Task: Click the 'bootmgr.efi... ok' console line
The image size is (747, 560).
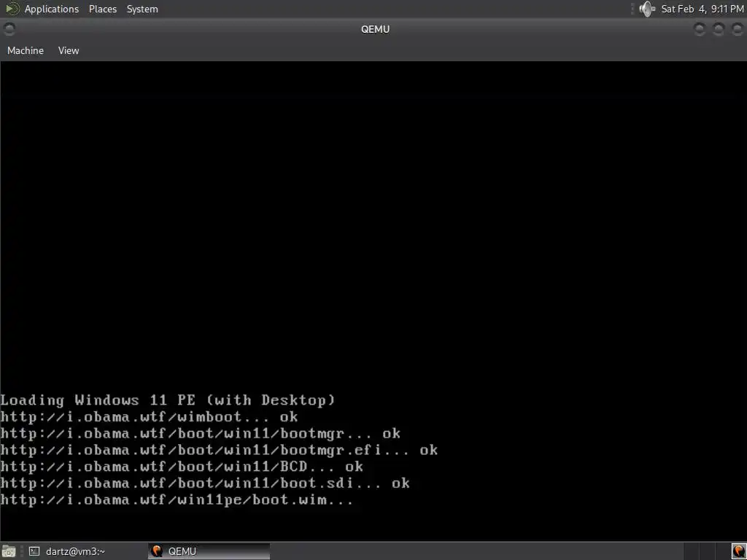Action: coord(219,450)
